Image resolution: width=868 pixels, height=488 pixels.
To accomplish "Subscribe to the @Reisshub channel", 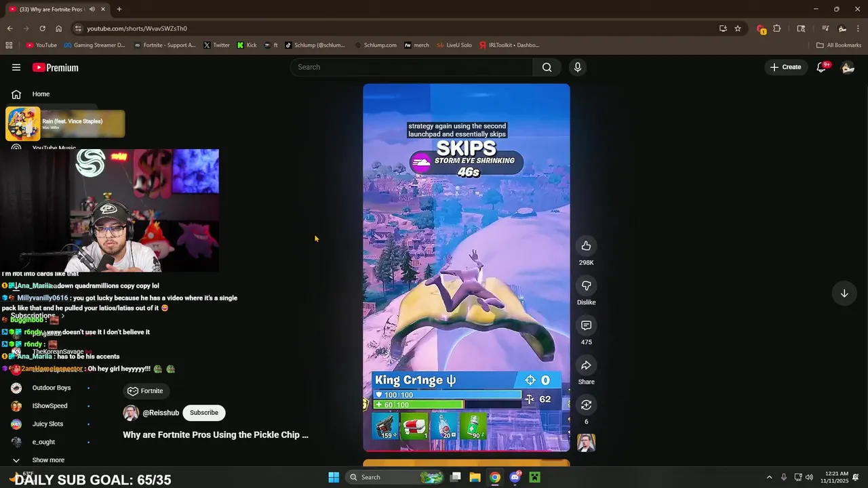I will click(x=203, y=413).
